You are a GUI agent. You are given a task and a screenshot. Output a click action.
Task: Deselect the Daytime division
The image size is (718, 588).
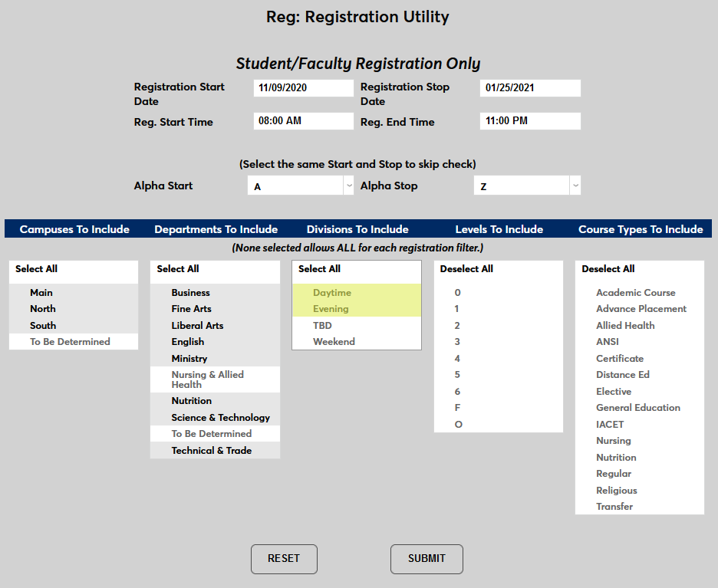[332, 292]
